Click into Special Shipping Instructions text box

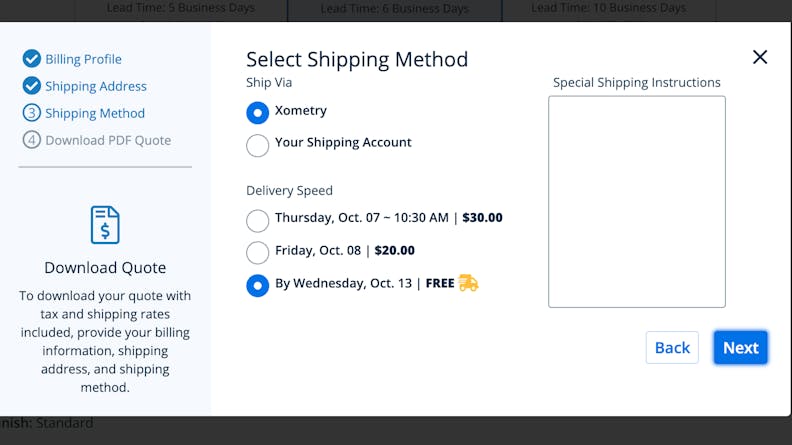637,201
